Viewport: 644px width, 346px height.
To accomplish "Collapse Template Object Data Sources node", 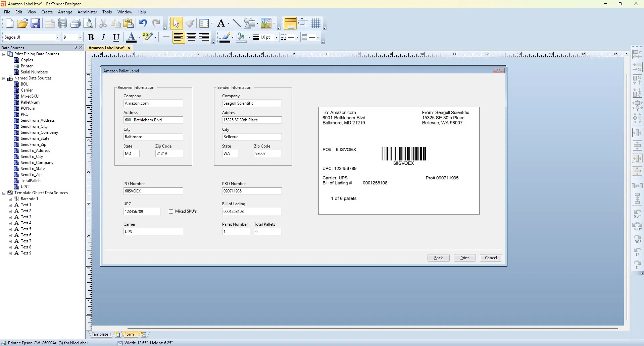I will coord(4,193).
